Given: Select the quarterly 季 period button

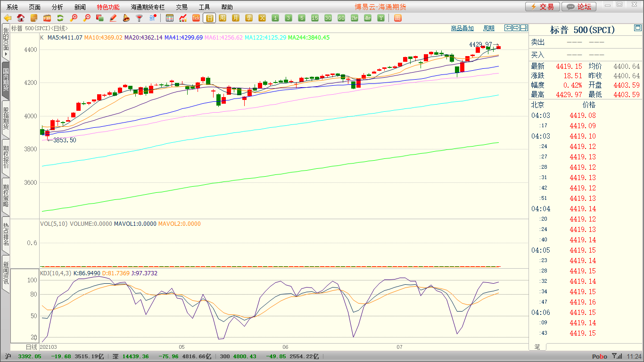Looking at the screenshot, I should pyautogui.click(x=249, y=18).
